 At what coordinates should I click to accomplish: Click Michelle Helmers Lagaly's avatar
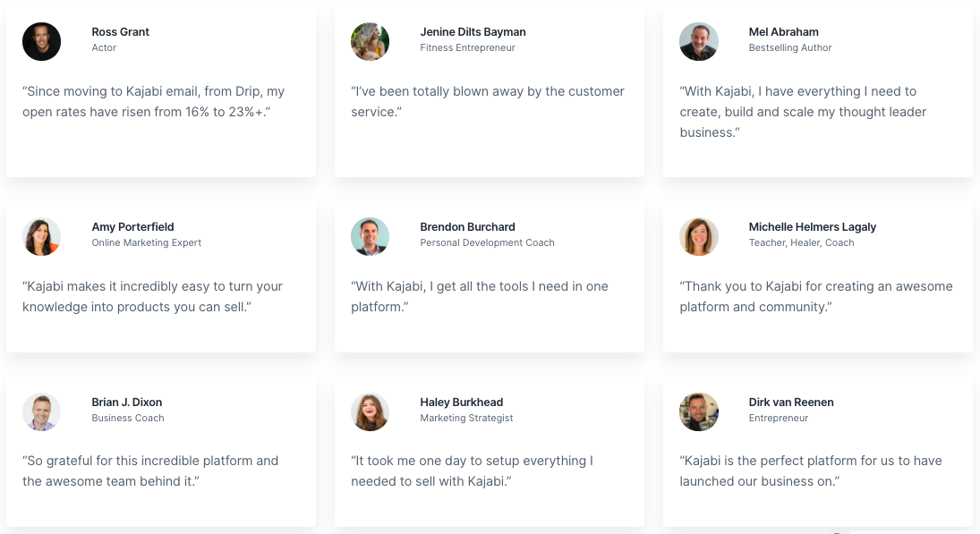pyautogui.click(x=698, y=237)
